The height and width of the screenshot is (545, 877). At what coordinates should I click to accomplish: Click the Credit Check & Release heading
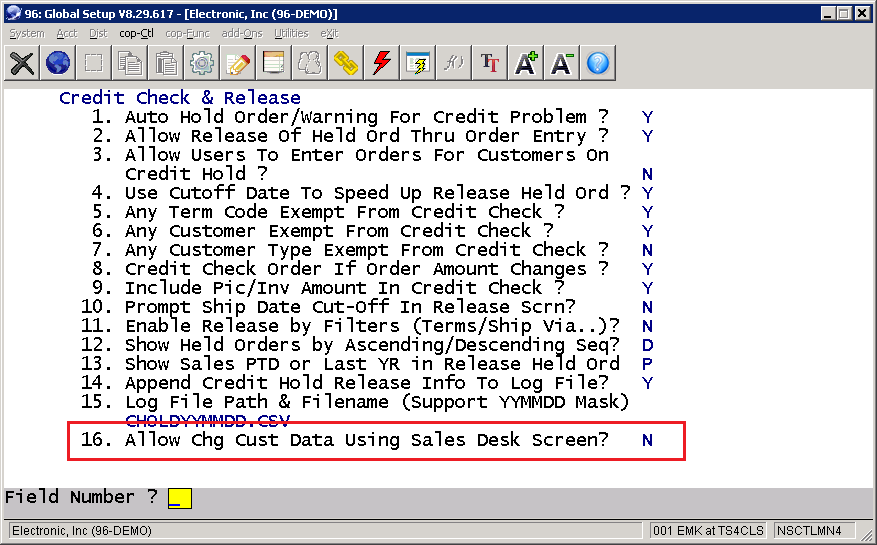tap(180, 98)
